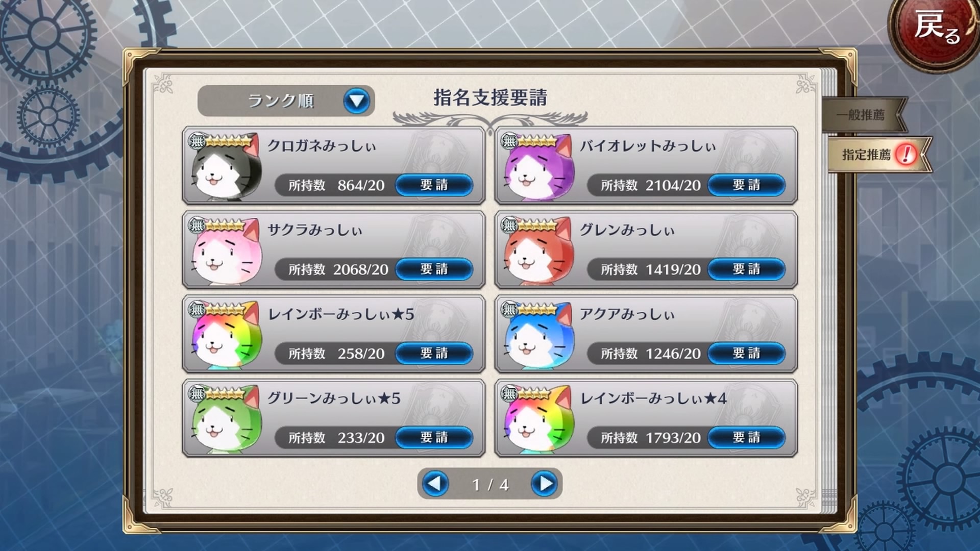Screen dimensions: 980x551
Task: Click the 1 / 4 page indicator
Action: (x=490, y=484)
